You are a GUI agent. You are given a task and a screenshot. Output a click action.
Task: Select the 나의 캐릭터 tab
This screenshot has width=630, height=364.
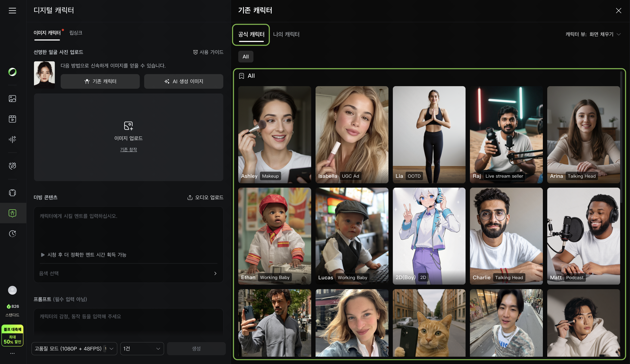pyautogui.click(x=286, y=34)
